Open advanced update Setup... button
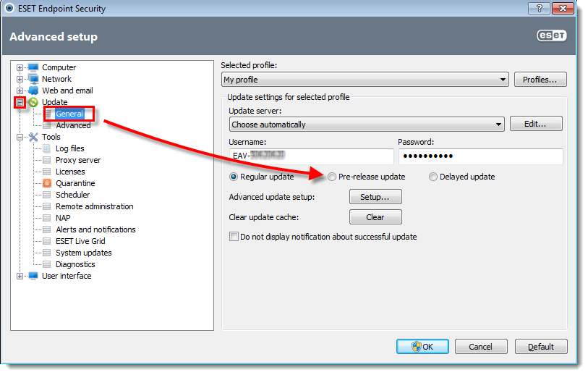Image resolution: width=588 pixels, height=375 pixels. point(375,197)
